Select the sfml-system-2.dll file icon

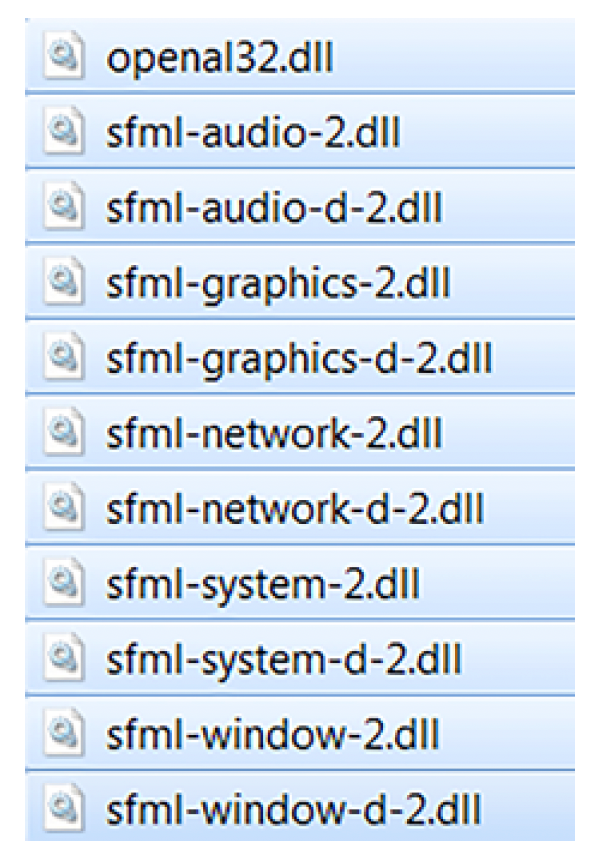point(64,583)
